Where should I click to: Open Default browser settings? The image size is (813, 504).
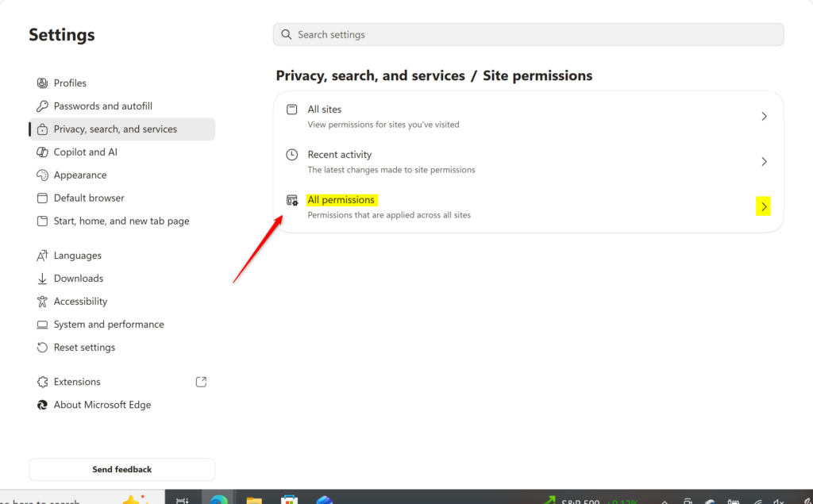[x=121, y=198]
